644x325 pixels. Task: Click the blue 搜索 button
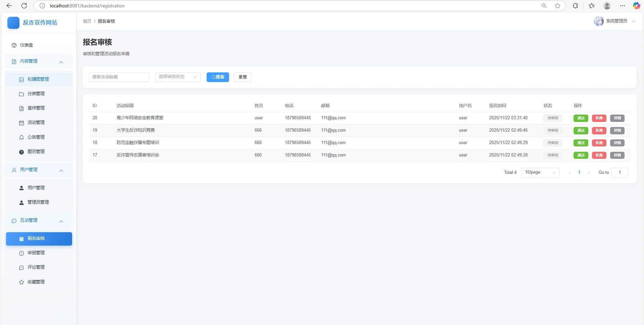coord(218,77)
